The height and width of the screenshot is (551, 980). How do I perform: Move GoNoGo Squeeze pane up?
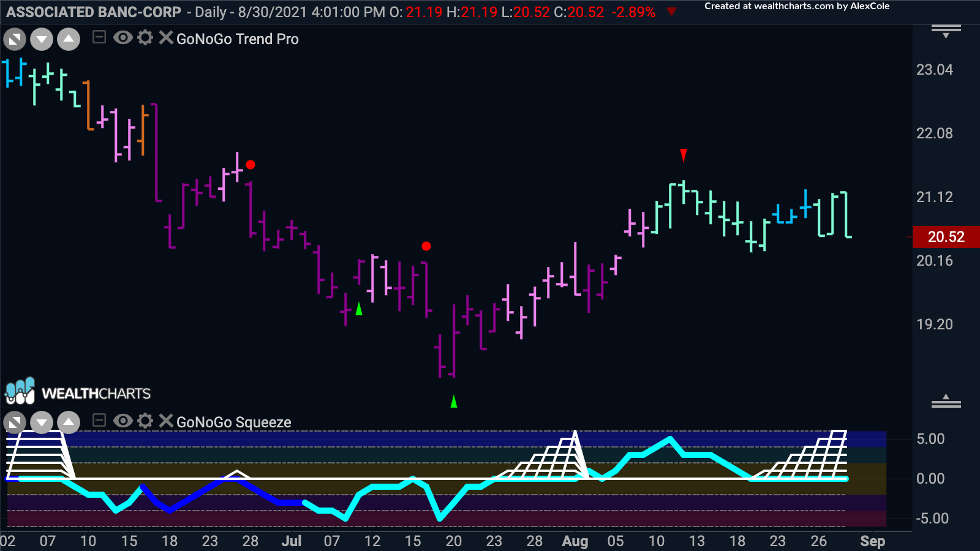point(69,422)
